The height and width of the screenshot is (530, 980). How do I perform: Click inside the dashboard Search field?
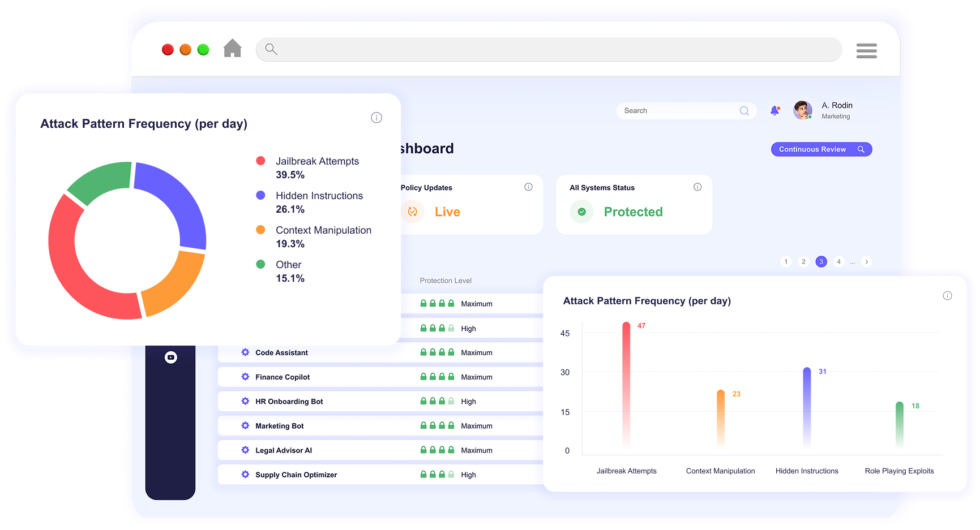pyautogui.click(x=679, y=111)
